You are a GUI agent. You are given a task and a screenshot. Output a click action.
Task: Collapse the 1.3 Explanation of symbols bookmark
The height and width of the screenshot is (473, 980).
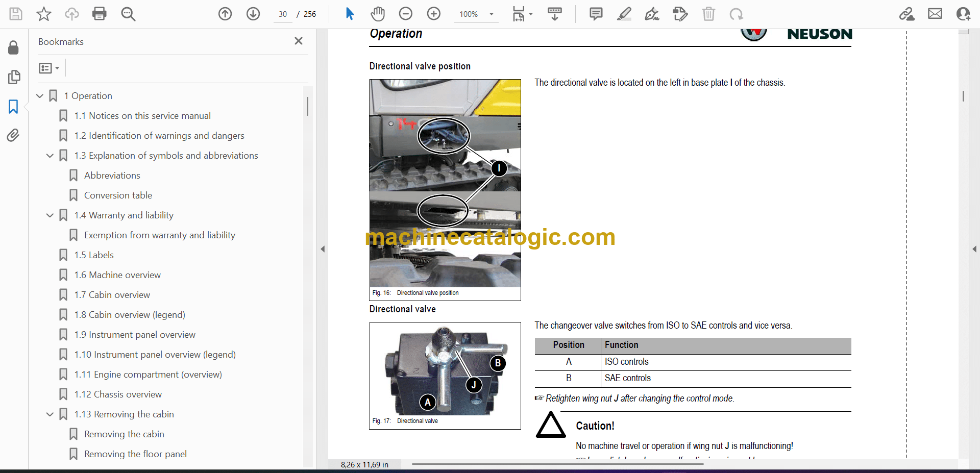pos(50,156)
